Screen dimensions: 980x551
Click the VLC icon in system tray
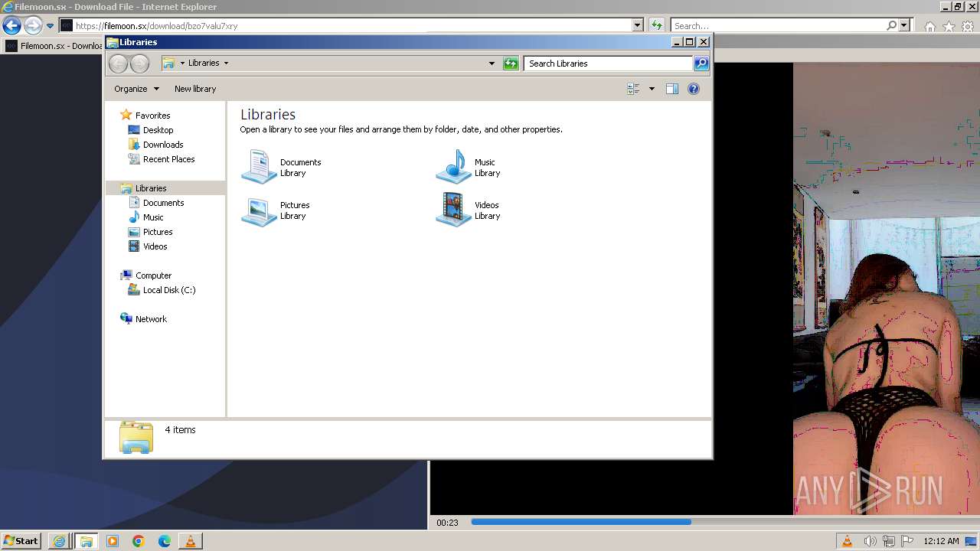848,541
